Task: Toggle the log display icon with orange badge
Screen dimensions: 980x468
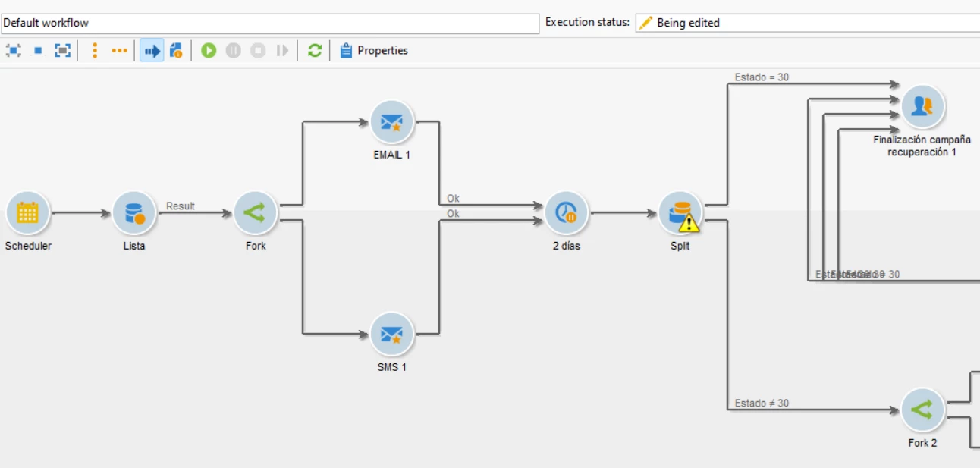Action: 175,51
